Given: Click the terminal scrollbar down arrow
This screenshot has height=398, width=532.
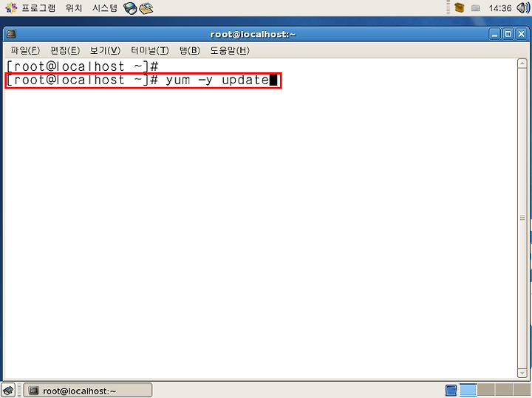Looking at the screenshot, I should 522,373.
